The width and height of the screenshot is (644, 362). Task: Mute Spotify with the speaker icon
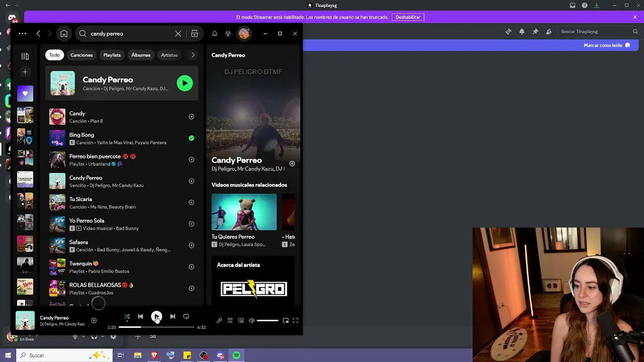point(252,320)
